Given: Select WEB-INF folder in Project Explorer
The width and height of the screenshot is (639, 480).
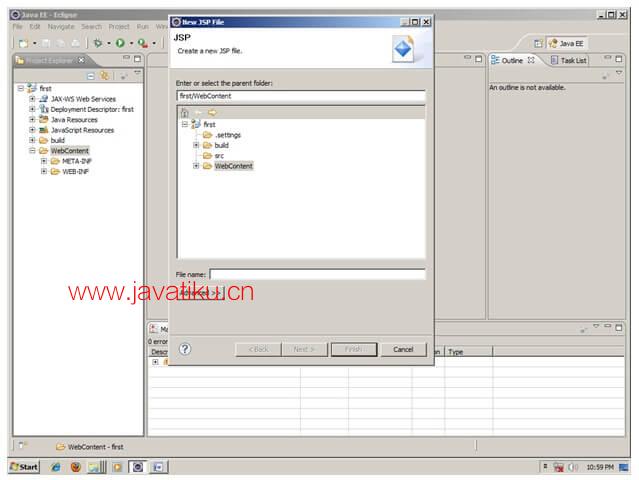Looking at the screenshot, I should click(x=75, y=172).
